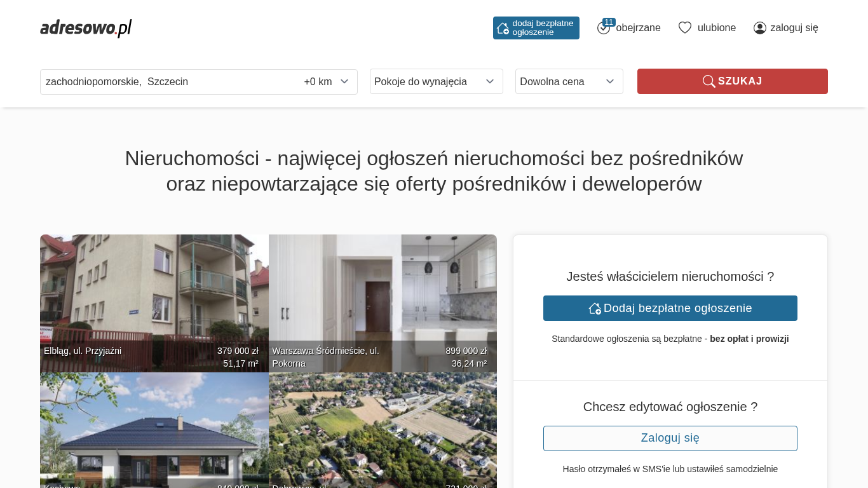The image size is (868, 488).
Task: Open viewed listings checkmark icon with badge
Action: tap(604, 28)
